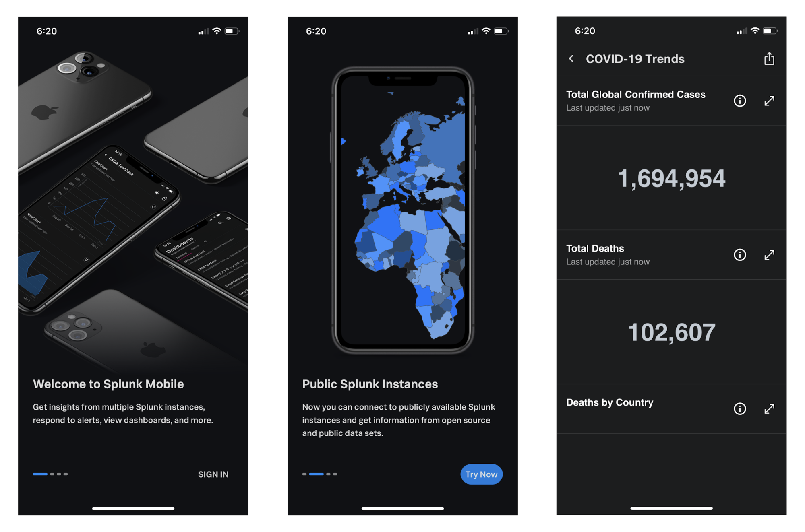Tap the choropleth world map visualization
The height and width of the screenshot is (532, 805).
pos(403,220)
